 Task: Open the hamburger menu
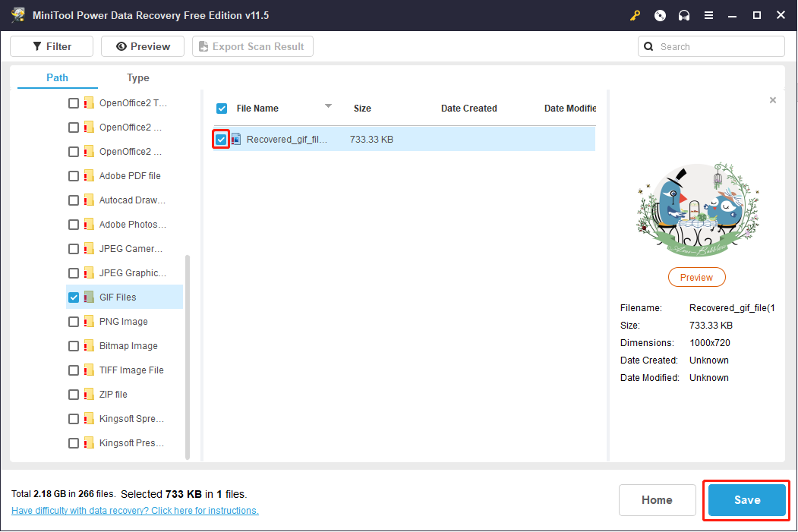pos(708,16)
